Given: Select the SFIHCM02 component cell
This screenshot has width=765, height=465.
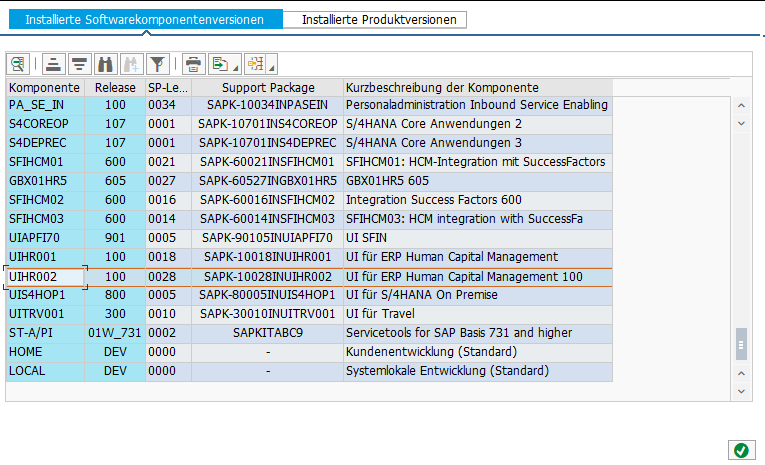Looking at the screenshot, I should click(45, 200).
